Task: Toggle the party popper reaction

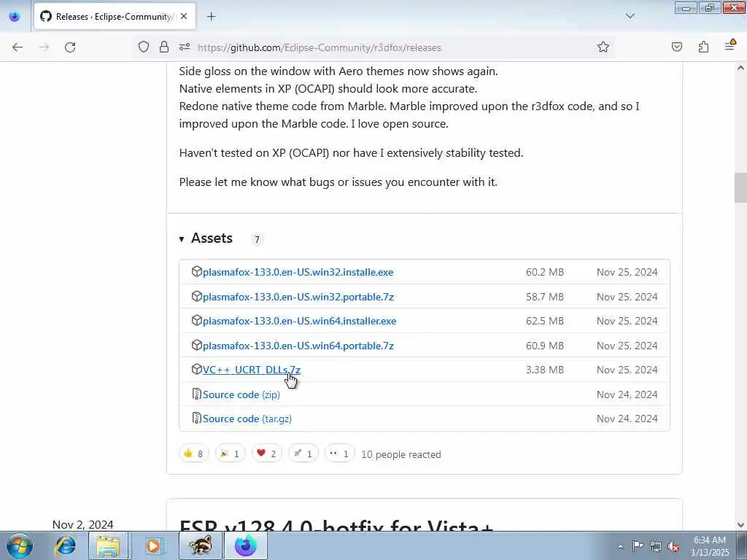Action: click(x=230, y=454)
